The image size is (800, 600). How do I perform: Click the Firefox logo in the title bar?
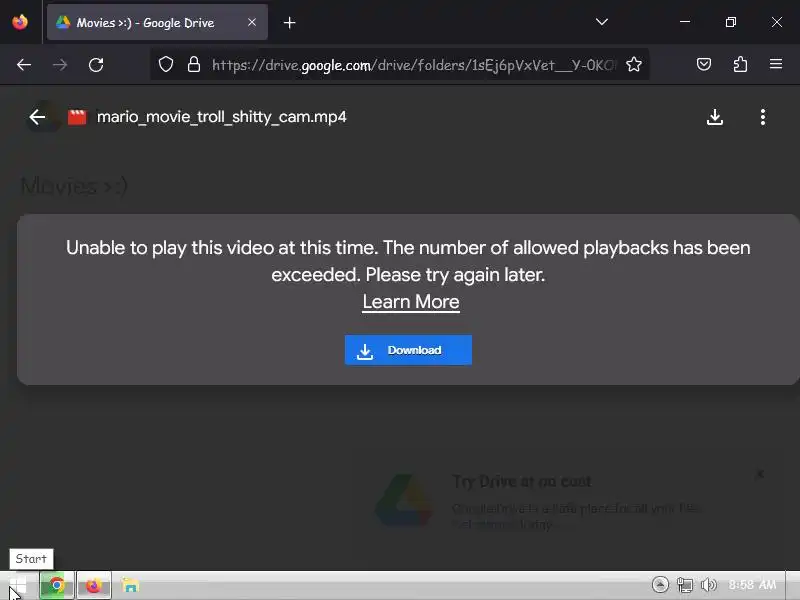pyautogui.click(x=20, y=22)
